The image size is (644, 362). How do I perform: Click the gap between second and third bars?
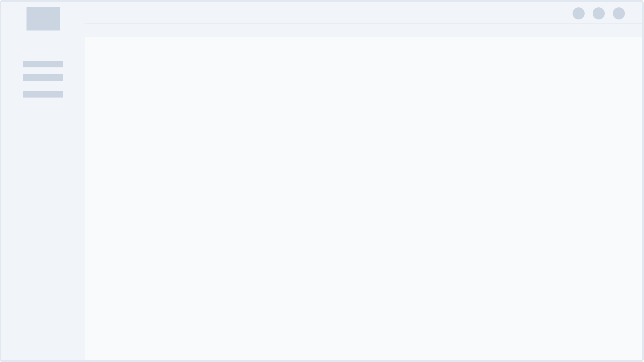[43, 86]
